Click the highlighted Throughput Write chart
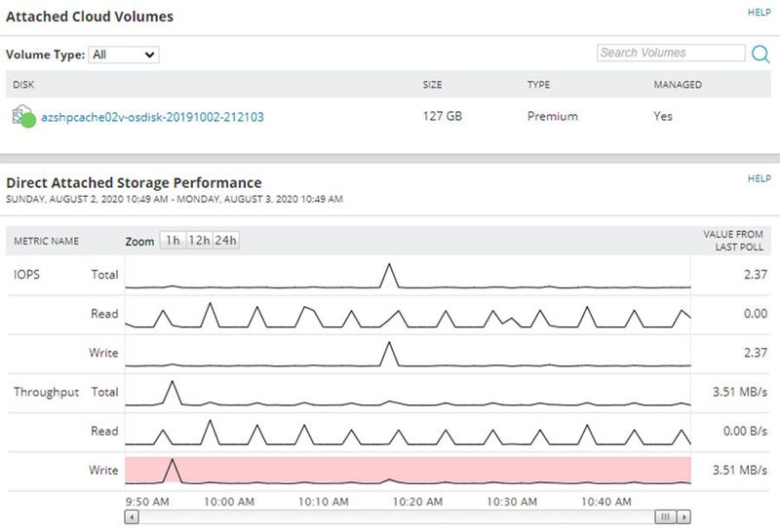Image resolution: width=780 pixels, height=532 pixels. point(408,470)
